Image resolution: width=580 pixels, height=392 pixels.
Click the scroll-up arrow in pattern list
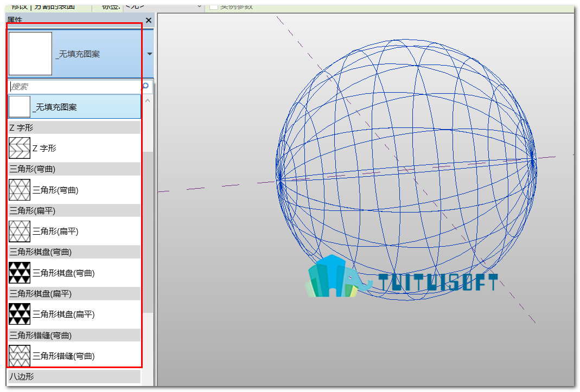(148, 101)
